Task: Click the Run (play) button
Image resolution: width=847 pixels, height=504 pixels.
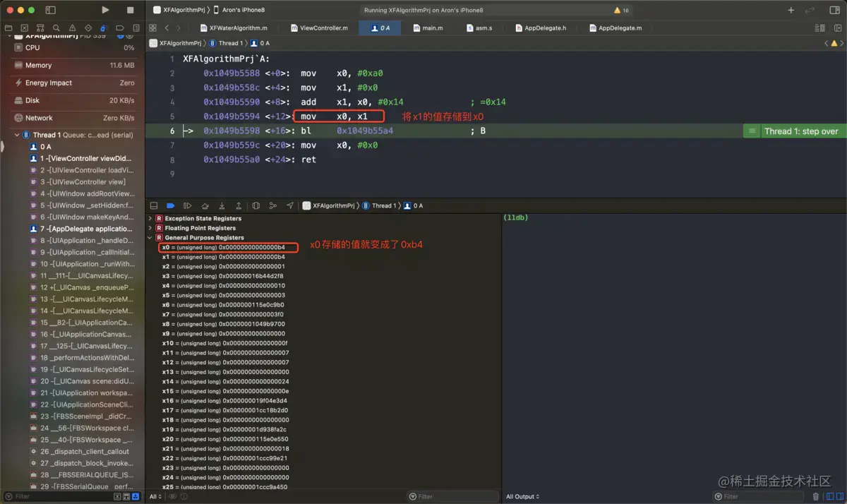Action: coord(105,10)
